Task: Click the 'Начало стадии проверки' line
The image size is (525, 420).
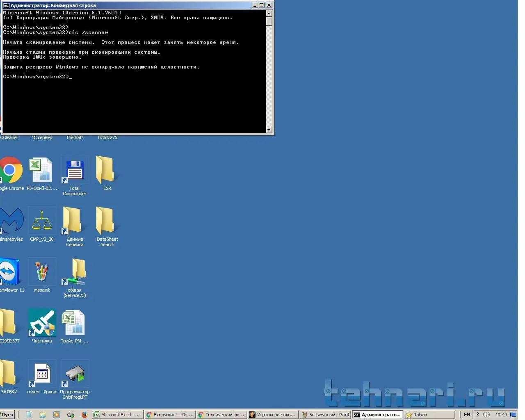Action: coord(82,52)
